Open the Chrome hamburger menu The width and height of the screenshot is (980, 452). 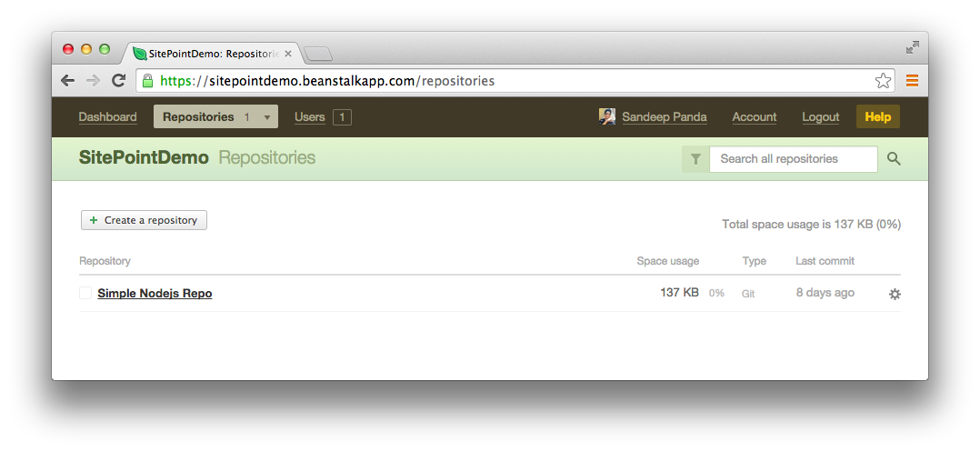912,81
